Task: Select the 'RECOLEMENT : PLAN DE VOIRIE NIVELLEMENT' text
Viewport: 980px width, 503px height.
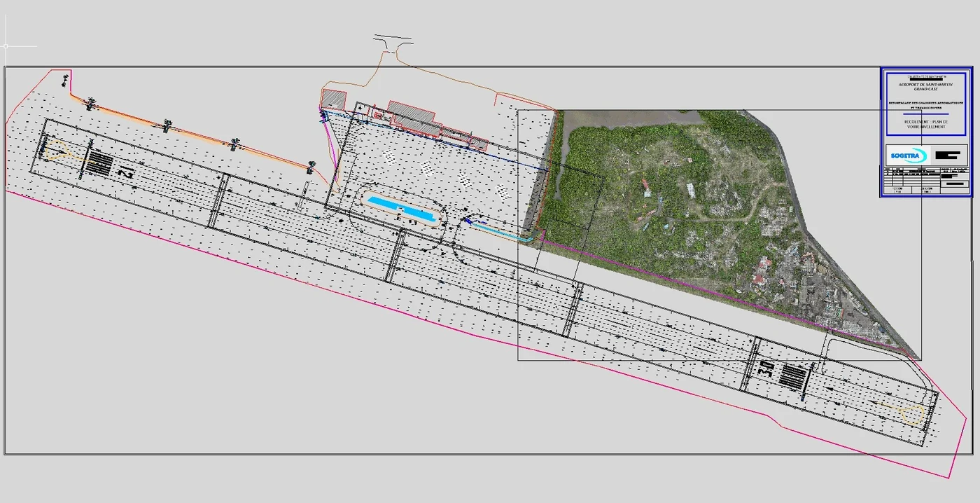Action: tap(925, 125)
